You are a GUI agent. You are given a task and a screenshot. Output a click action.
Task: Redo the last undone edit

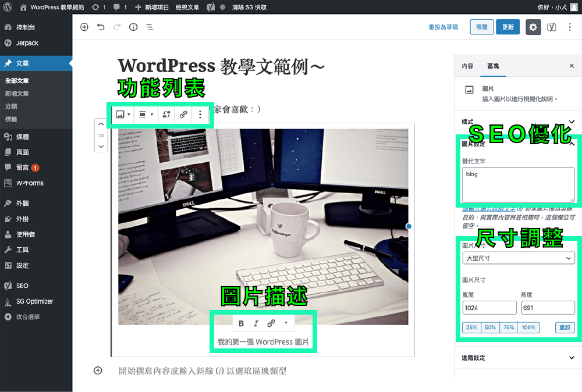coord(117,27)
